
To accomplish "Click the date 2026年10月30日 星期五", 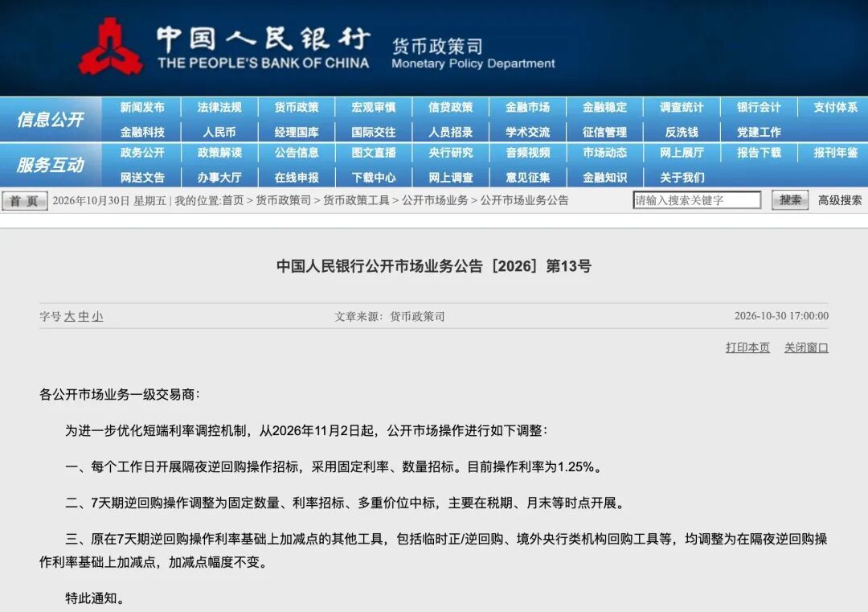I will (109, 200).
